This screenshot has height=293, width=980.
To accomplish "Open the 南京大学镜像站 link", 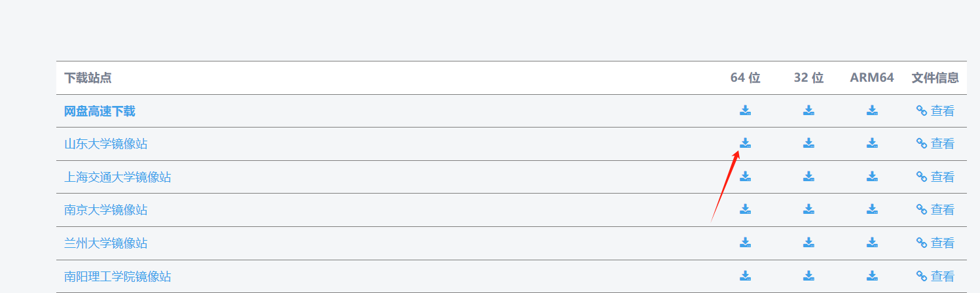I will coord(106,210).
